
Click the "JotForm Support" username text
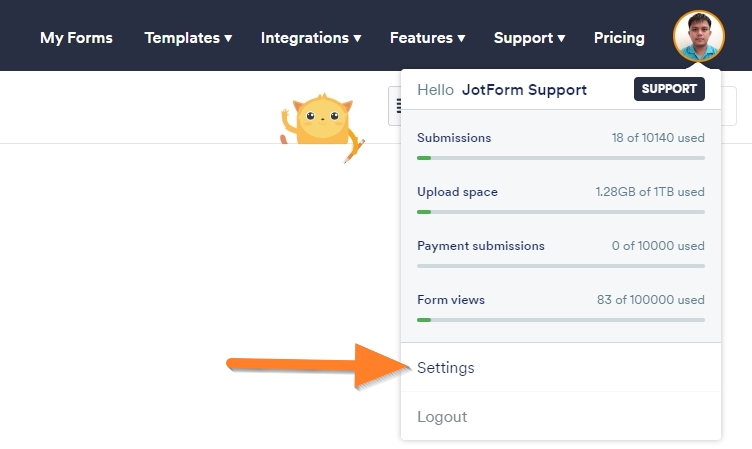[524, 90]
